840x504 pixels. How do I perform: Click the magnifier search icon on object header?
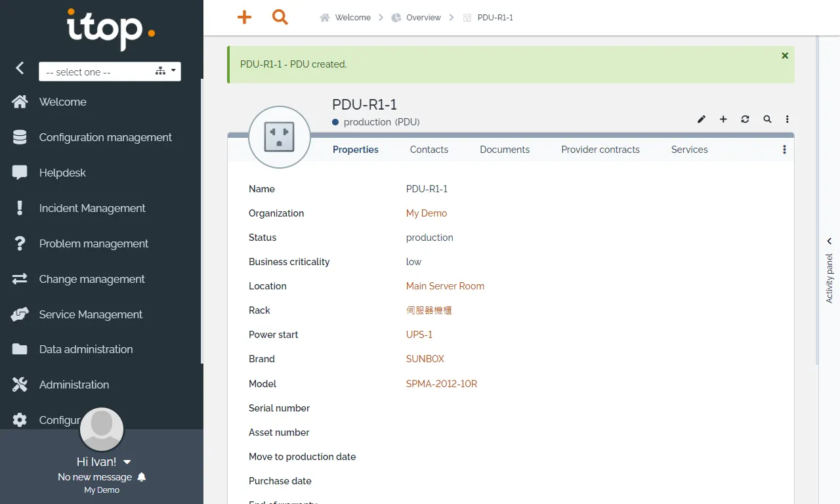coord(767,119)
